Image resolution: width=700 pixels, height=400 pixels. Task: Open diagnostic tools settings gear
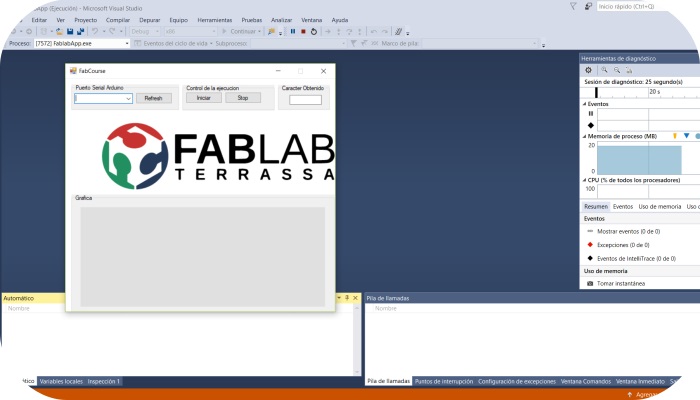point(588,70)
